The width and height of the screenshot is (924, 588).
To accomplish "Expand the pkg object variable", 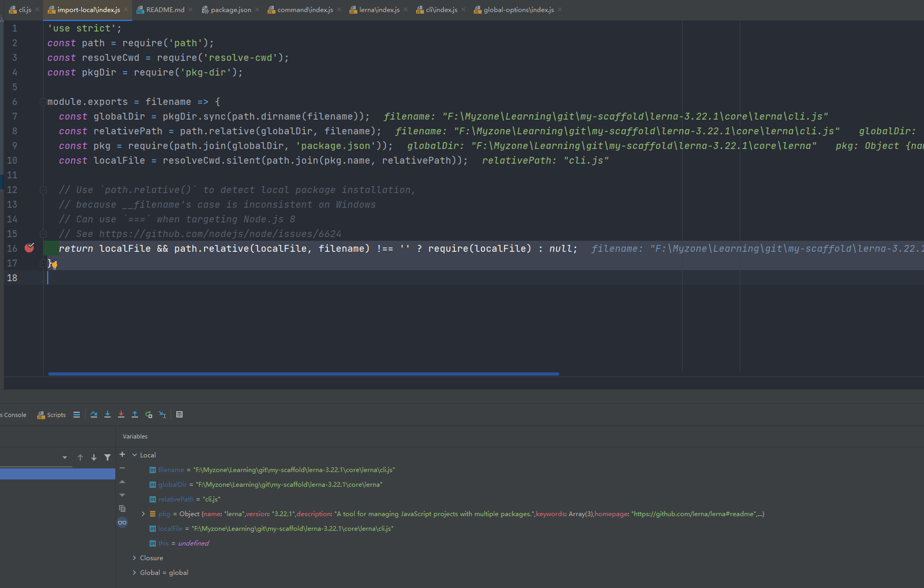I will pos(143,514).
